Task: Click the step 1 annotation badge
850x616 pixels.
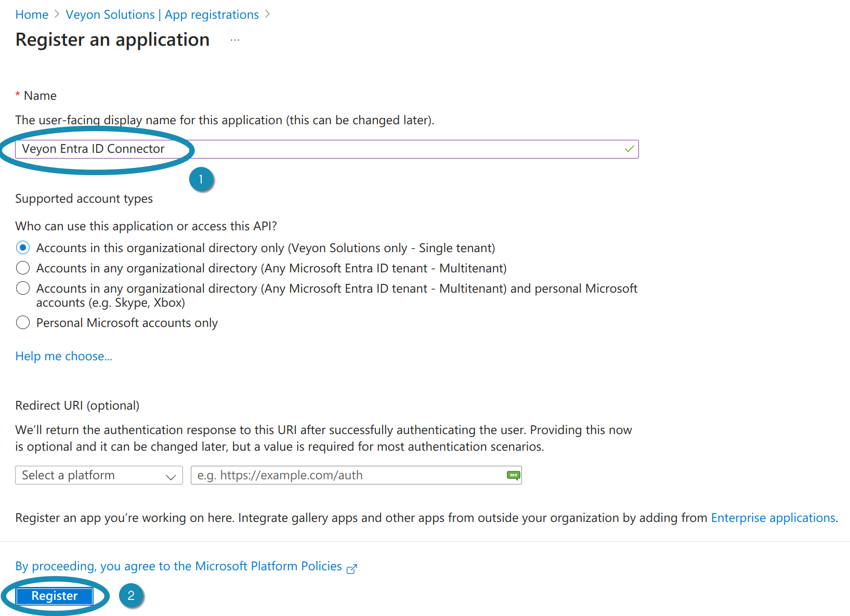Action: tap(201, 179)
